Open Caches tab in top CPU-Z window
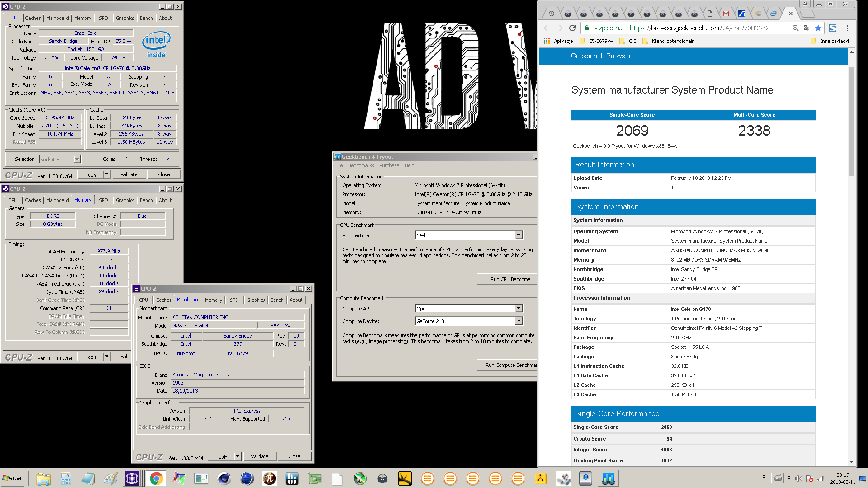Image resolution: width=868 pixels, height=488 pixels. click(33, 18)
